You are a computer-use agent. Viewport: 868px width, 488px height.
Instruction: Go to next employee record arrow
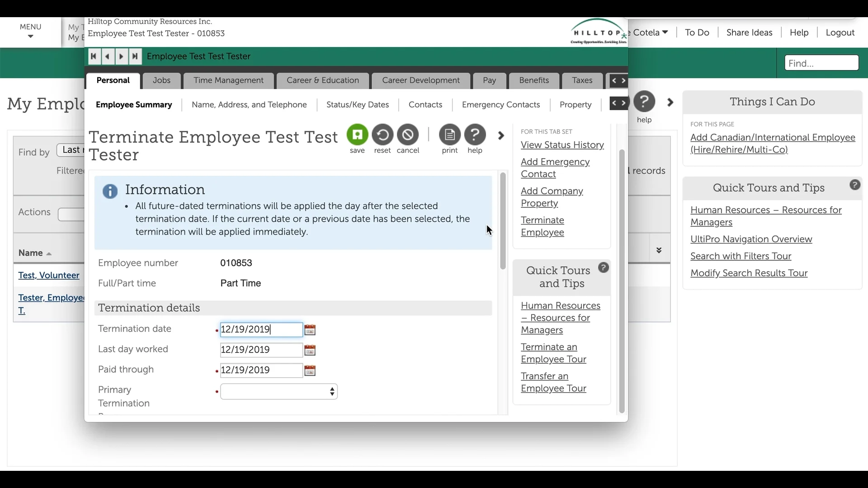click(121, 56)
